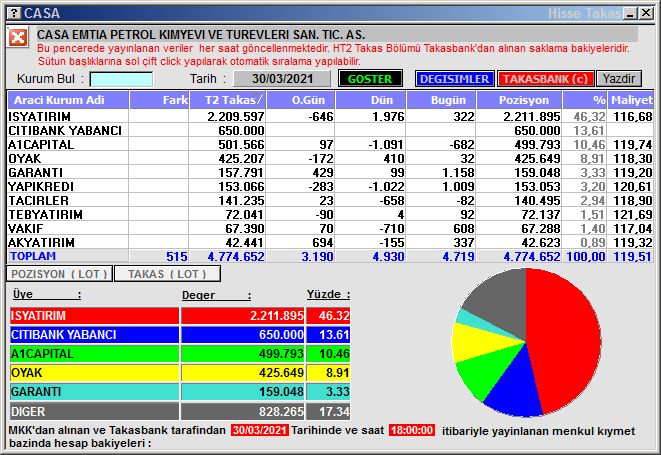The image size is (661, 455).
Task: Click the Tarih date field 30/03/2021
Action: coord(282,79)
